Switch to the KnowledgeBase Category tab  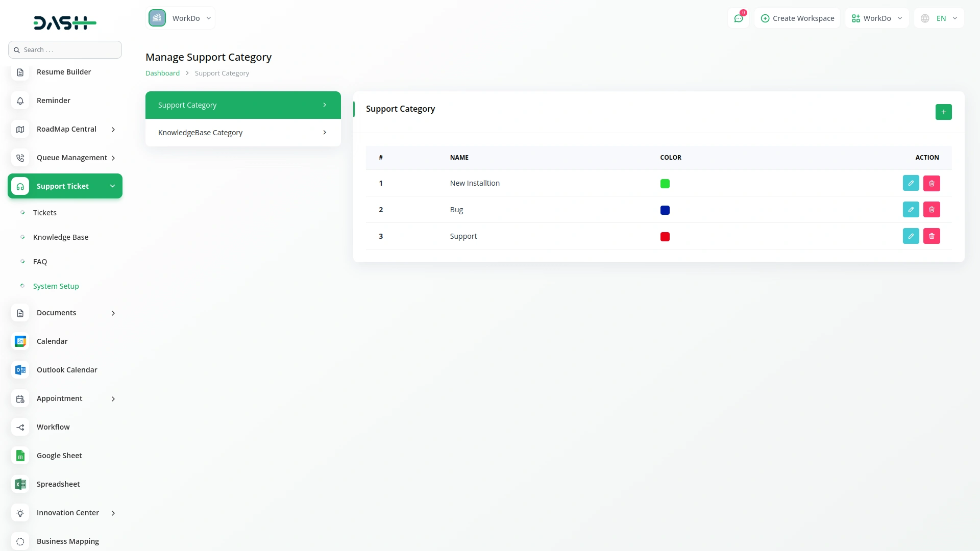pyautogui.click(x=243, y=133)
